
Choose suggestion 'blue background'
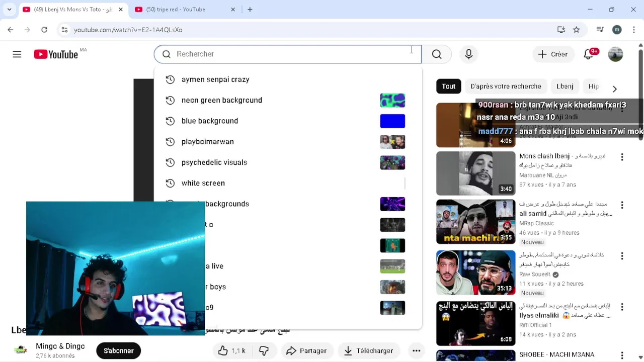(x=287, y=121)
